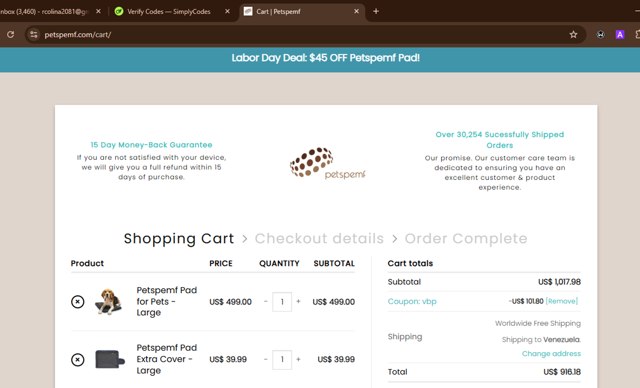
Task: Click the Over 30,254 Sucessfully Shipped Orders heading
Action: (x=500, y=140)
